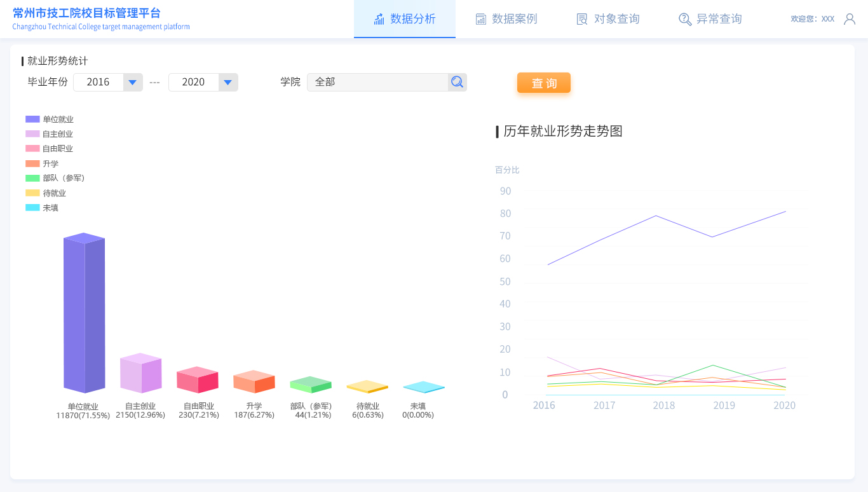868x492 pixels.
Task: Toggle the 单位就业 legend item
Action: (50, 120)
